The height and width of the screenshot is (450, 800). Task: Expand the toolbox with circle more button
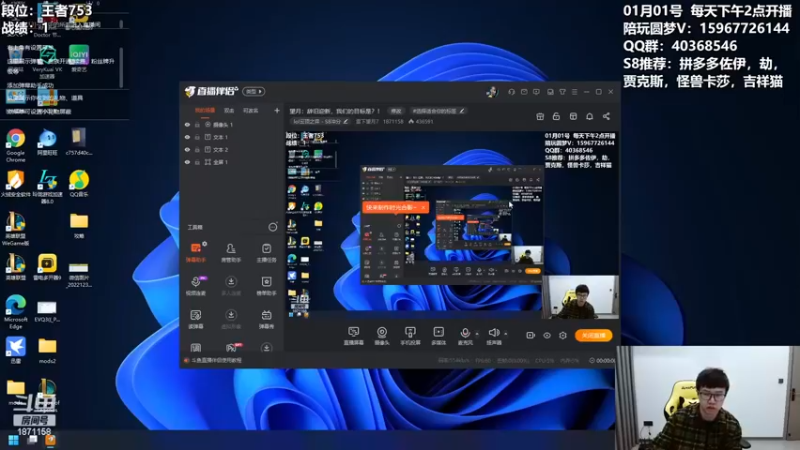[x=273, y=227]
